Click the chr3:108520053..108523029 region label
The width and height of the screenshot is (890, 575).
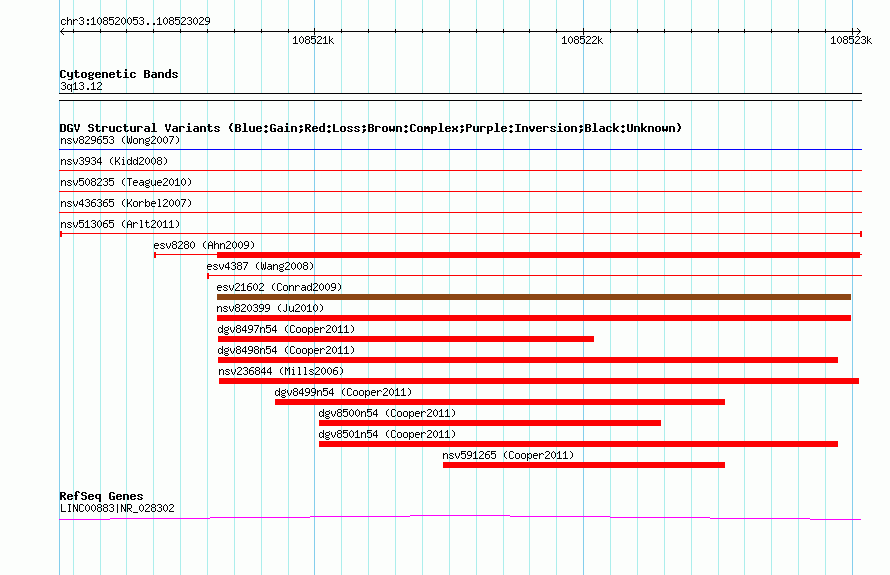[x=135, y=21]
